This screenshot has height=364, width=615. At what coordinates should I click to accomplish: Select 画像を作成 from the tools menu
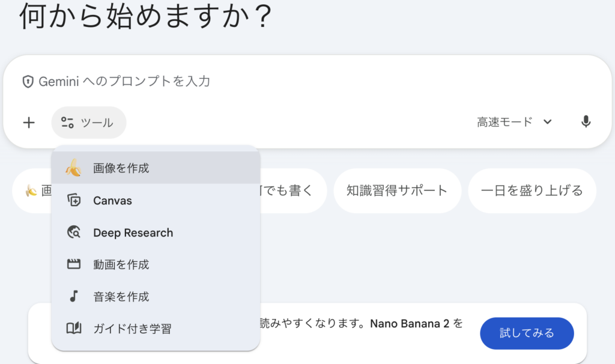(121, 168)
